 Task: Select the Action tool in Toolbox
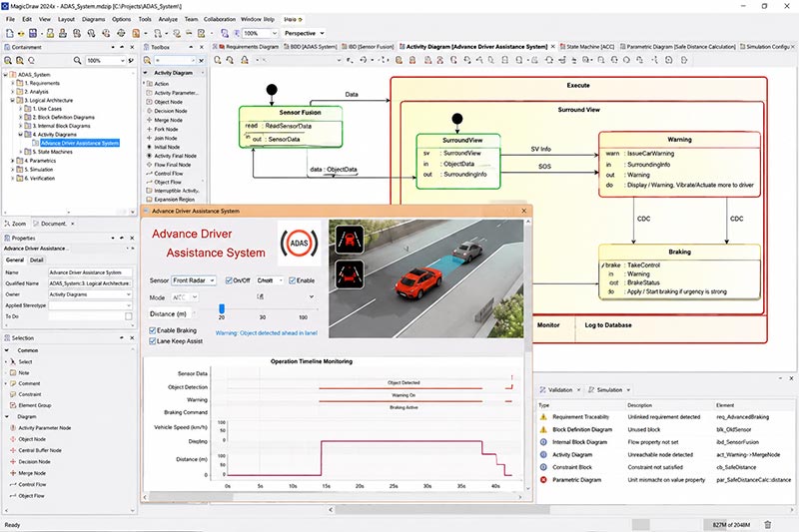(x=162, y=84)
